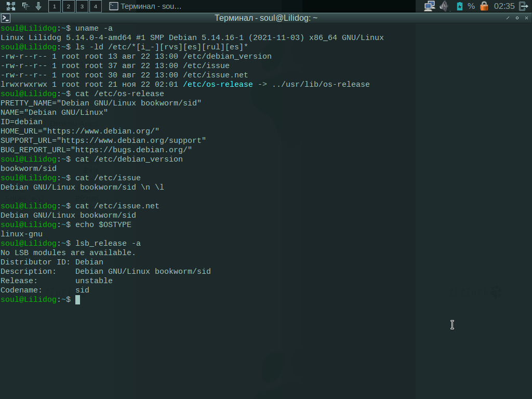Click the BUG_REPORT_URL line
This screenshot has width=532, height=399.
96,150
